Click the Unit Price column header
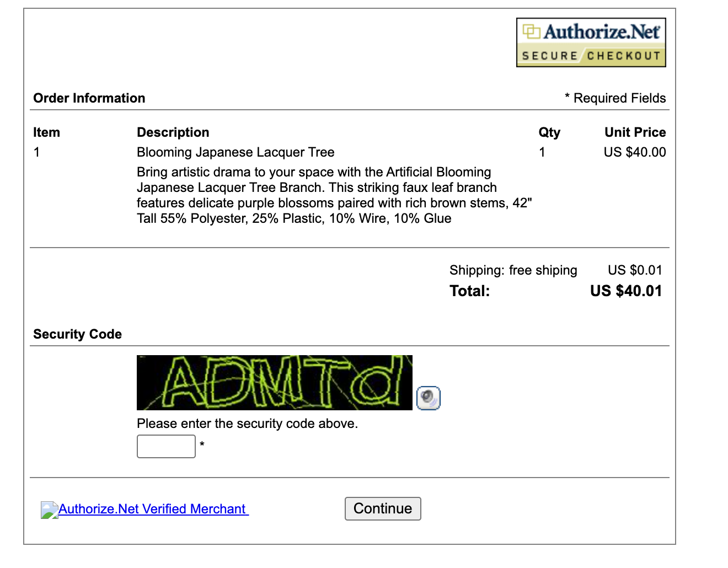Screen dimensions: 728x568 pos(635,132)
